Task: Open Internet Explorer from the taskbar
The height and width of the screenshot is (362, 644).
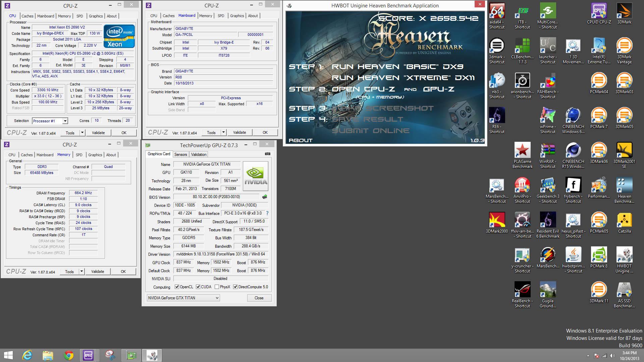Action: (27, 355)
